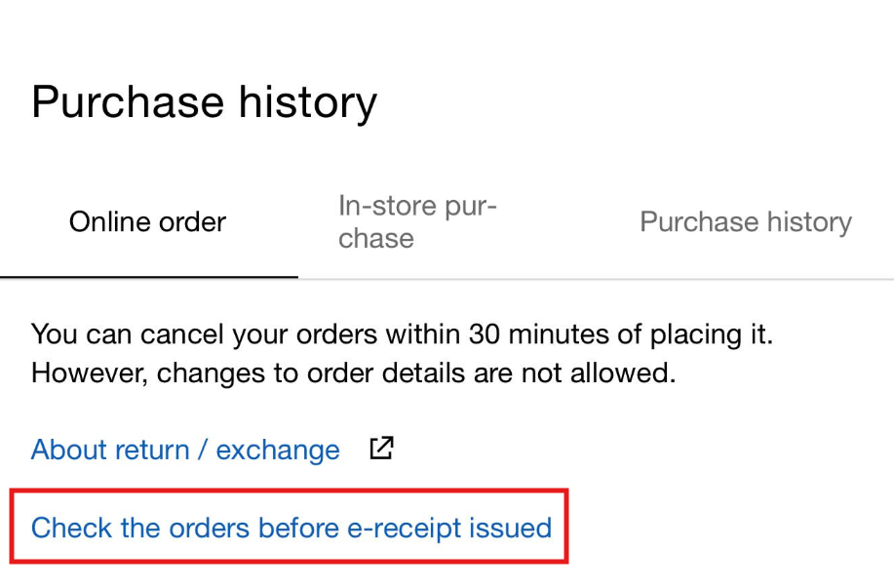Open the return/exchange page via the arrow-box icon
This screenshot has height=588, width=894.
point(381,450)
